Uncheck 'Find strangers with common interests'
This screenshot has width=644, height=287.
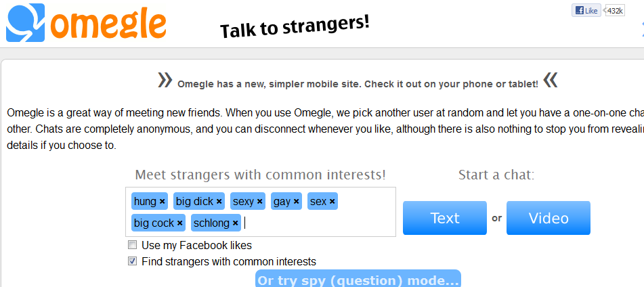(132, 261)
